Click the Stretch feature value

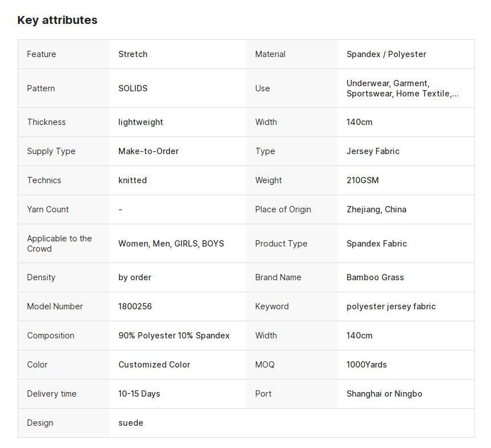click(x=133, y=54)
